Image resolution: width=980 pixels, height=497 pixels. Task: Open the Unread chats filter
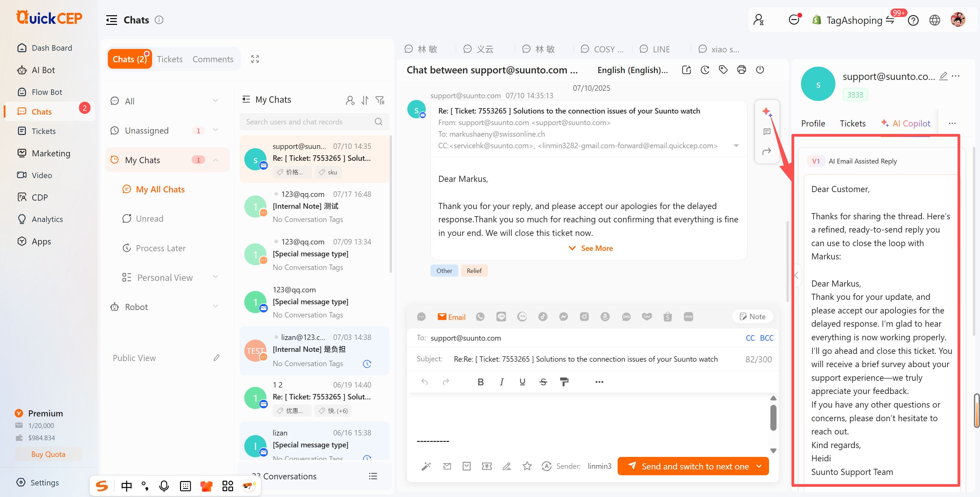[x=143, y=219]
